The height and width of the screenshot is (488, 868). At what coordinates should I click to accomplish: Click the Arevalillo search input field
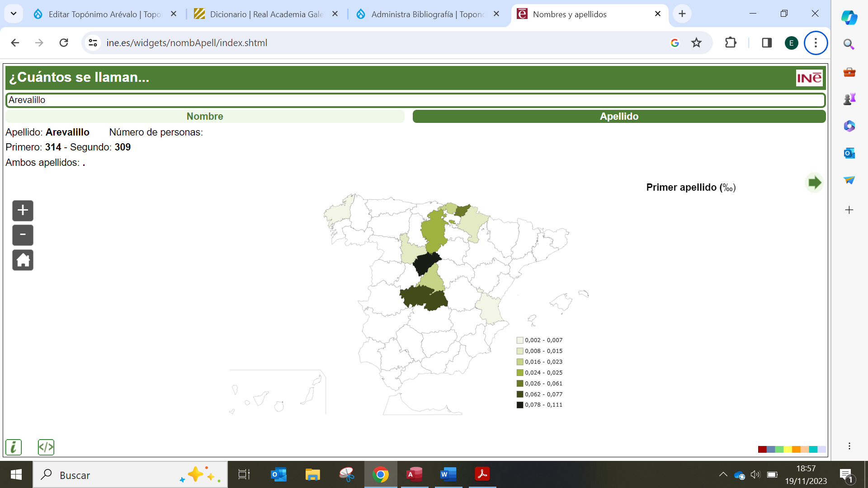click(x=415, y=100)
